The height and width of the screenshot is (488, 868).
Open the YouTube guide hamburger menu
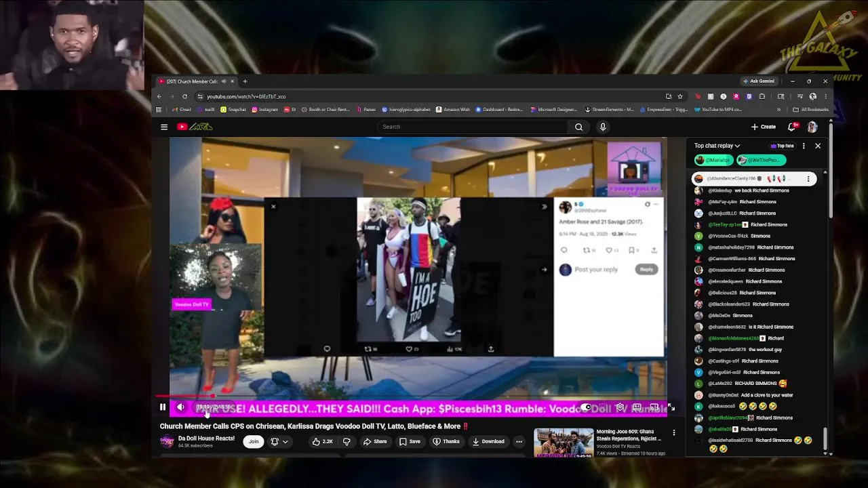[164, 127]
